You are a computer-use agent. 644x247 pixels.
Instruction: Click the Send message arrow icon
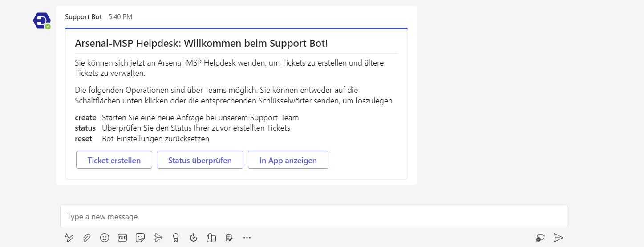tap(559, 238)
